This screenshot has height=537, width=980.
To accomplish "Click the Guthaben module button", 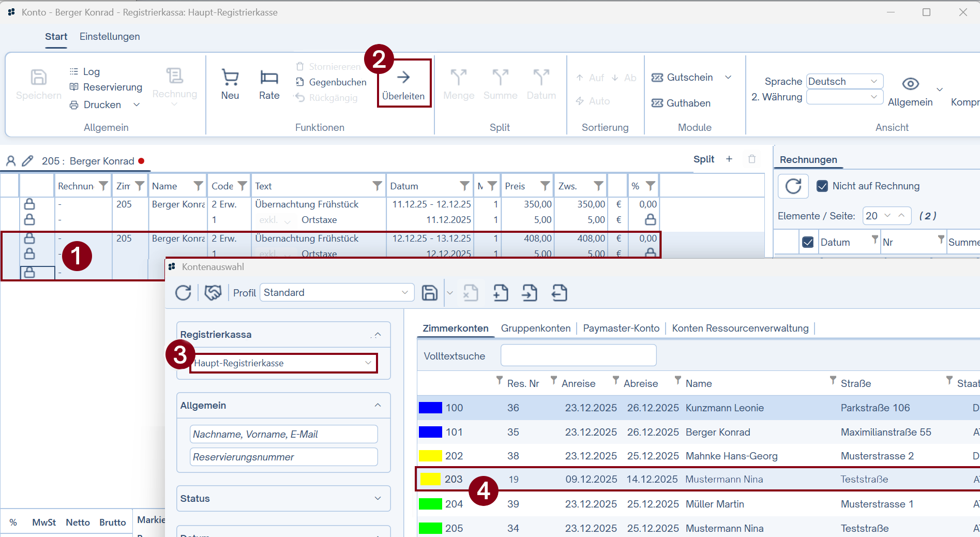I will [x=681, y=103].
